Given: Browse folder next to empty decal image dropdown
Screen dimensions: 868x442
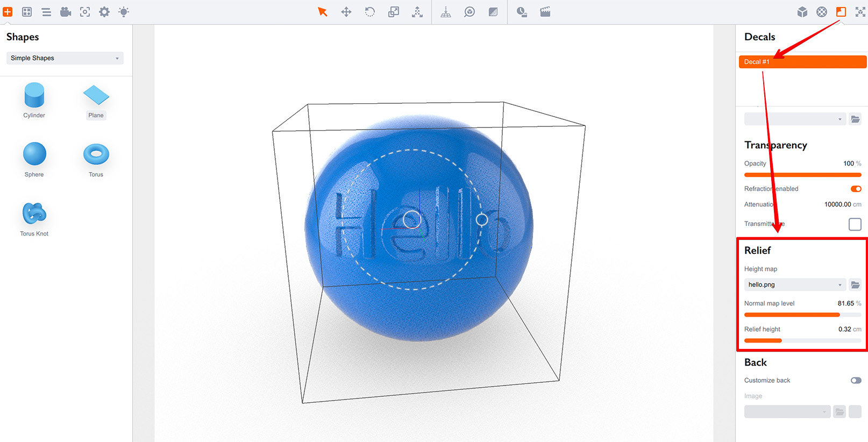Looking at the screenshot, I should (855, 119).
